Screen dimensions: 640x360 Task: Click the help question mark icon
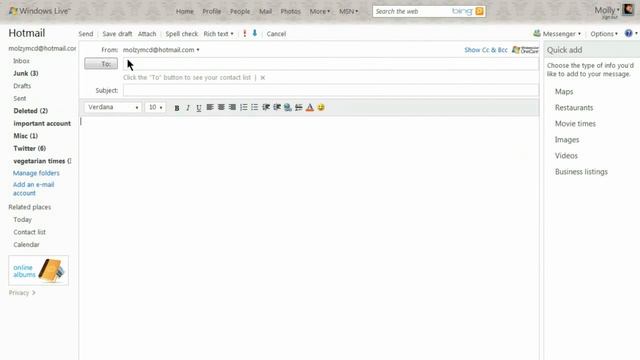pos(629,33)
